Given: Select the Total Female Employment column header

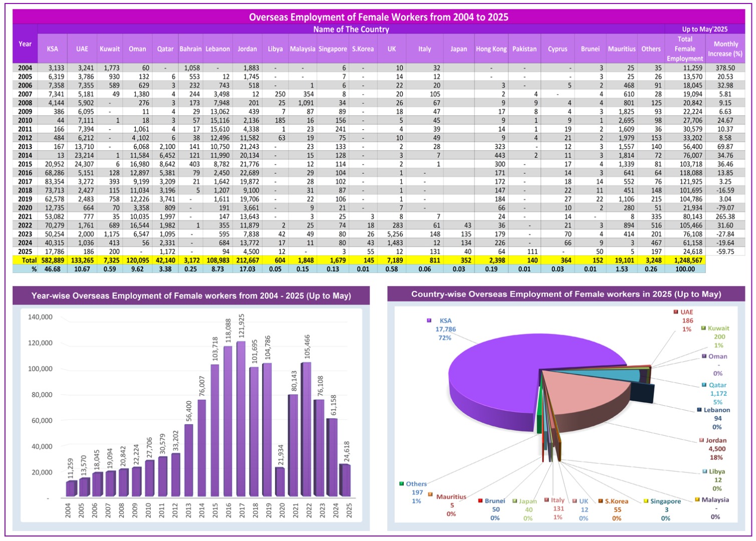Looking at the screenshot, I should [x=684, y=49].
